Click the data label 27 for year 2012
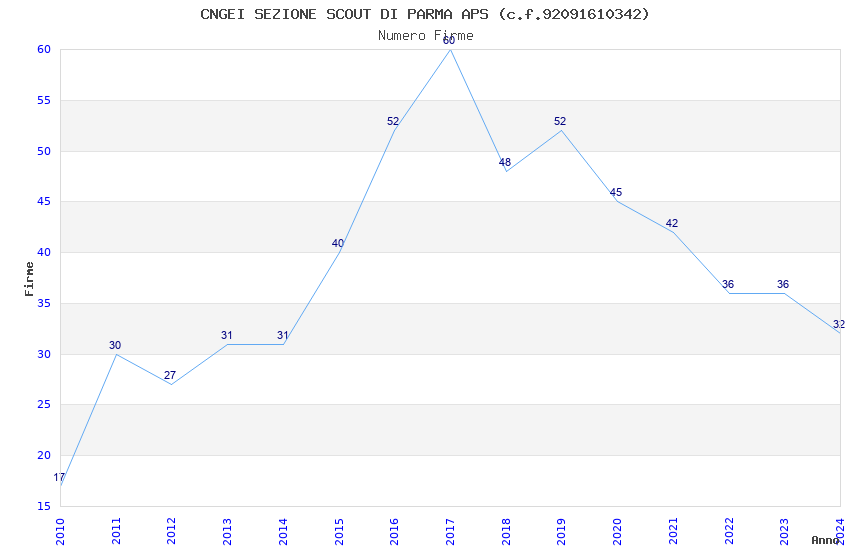 pyautogui.click(x=170, y=375)
